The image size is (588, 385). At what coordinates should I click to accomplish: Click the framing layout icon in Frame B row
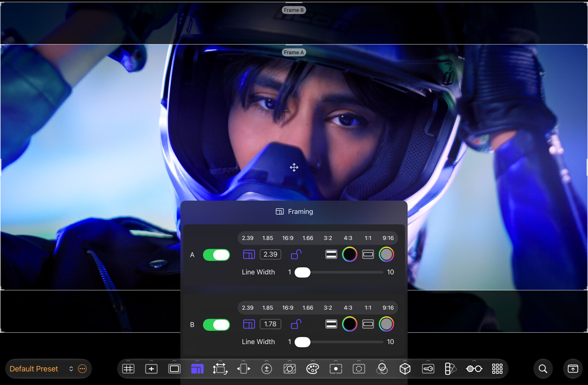tap(249, 324)
